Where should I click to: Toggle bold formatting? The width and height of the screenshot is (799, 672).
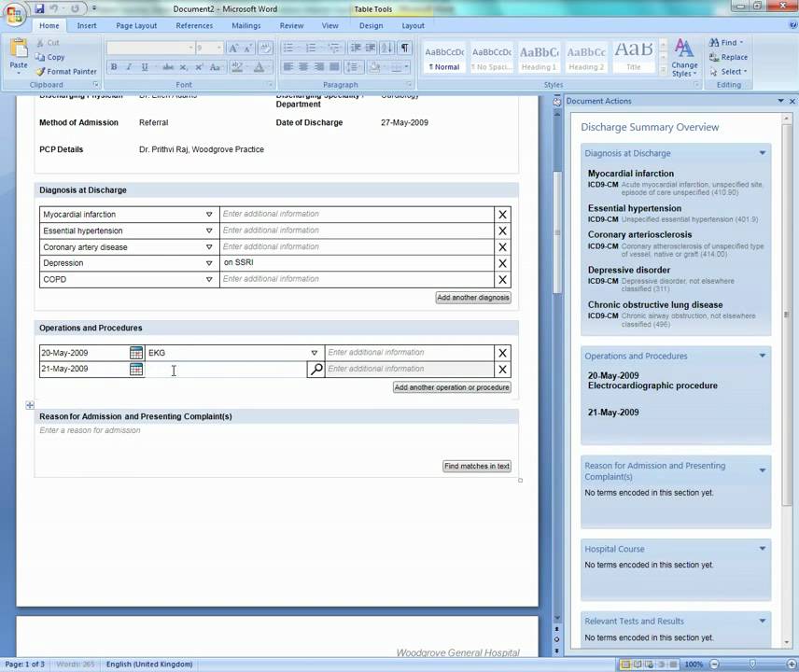point(114,67)
